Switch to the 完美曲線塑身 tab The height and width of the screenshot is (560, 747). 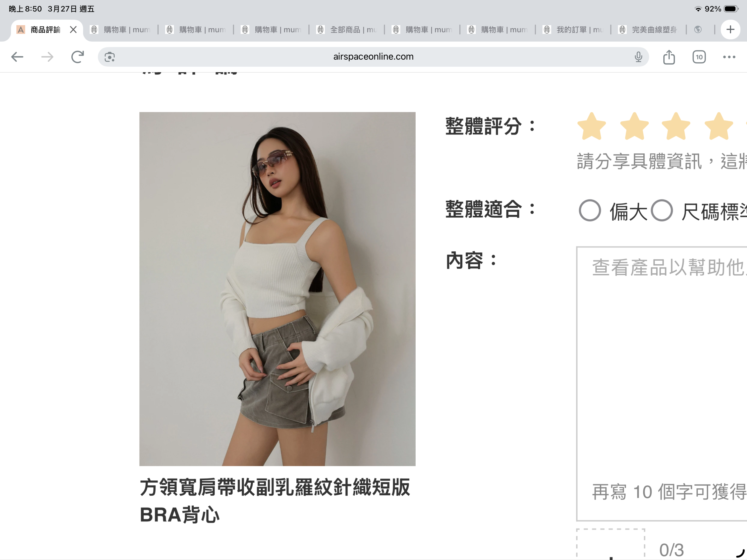click(x=650, y=30)
